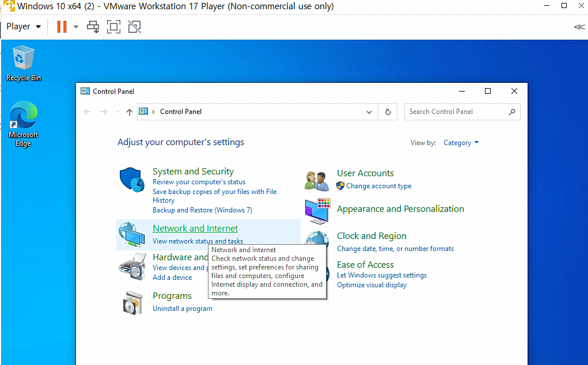
Task: Click Hardware and Sound printer icon
Action: 132,267
